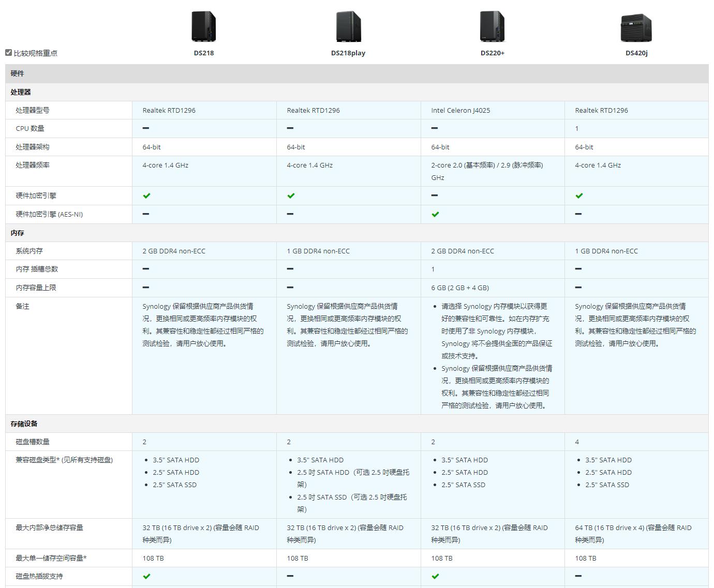This screenshot has width=714, height=588.
Task: Open the DS220+ model name link
Action: pos(492,53)
